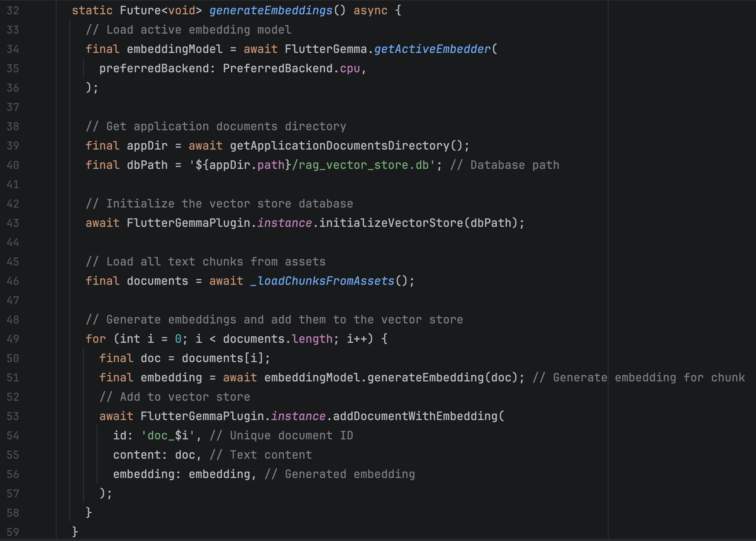The width and height of the screenshot is (756, 541).
Task: Click '// Load all text chunks' comment
Action: pyautogui.click(x=206, y=262)
